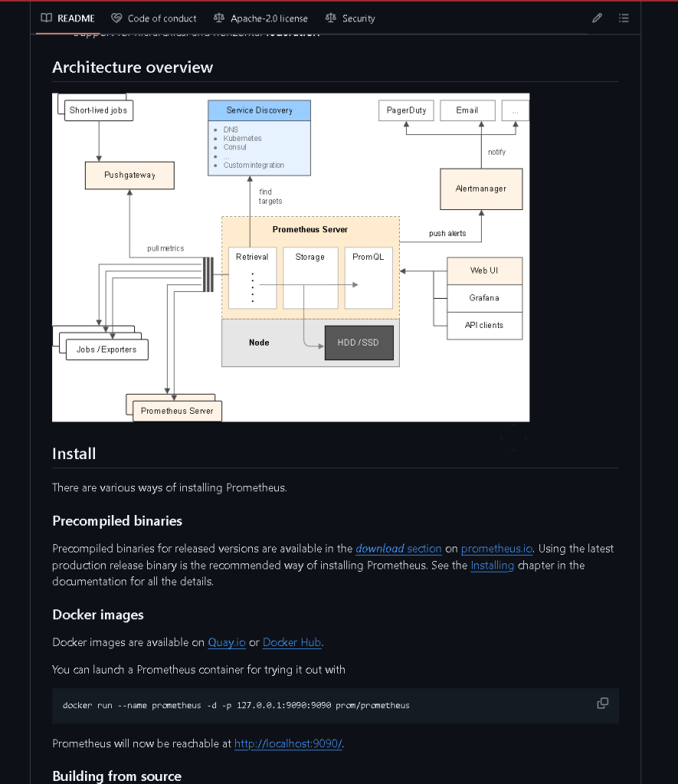The height and width of the screenshot is (784, 678).
Task: Open the http://localhost:9090/ link
Action: tap(288, 743)
